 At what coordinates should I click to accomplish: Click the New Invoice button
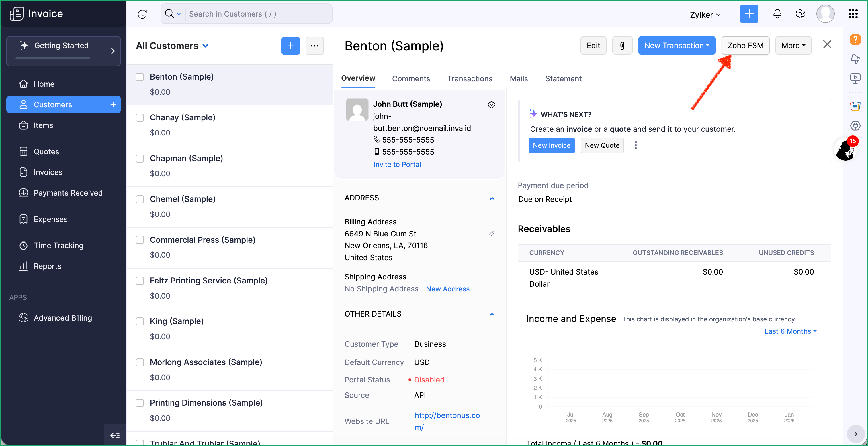coord(551,145)
